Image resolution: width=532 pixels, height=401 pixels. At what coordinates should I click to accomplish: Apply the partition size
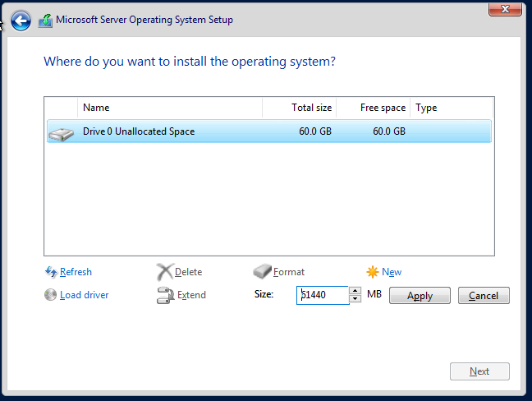click(420, 295)
